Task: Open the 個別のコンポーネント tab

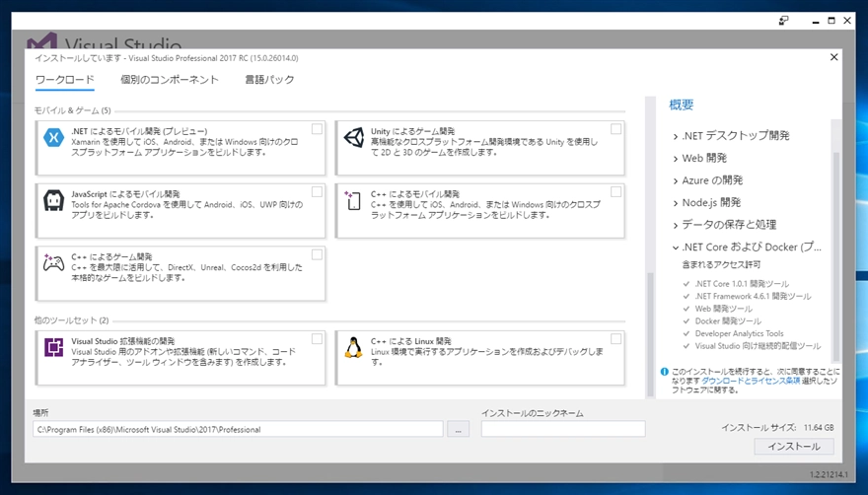Action: (x=170, y=80)
